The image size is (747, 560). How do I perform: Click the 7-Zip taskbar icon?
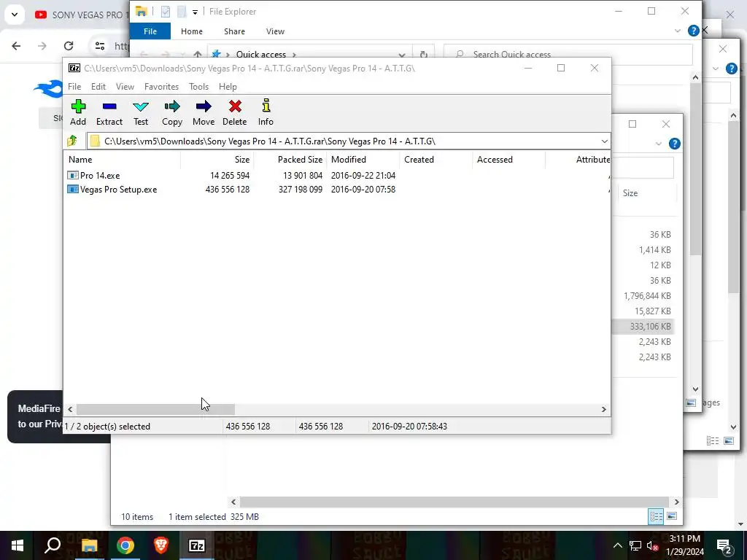[197, 545]
